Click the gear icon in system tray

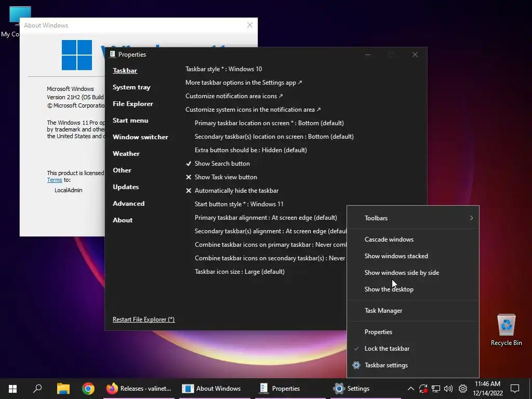(x=462, y=389)
